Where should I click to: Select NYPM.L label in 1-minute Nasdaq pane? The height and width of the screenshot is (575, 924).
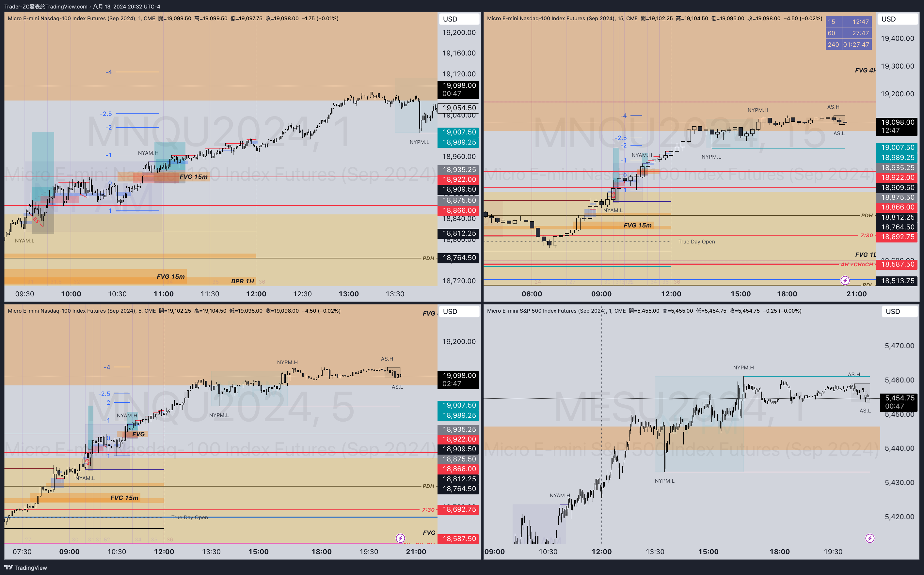[419, 142]
